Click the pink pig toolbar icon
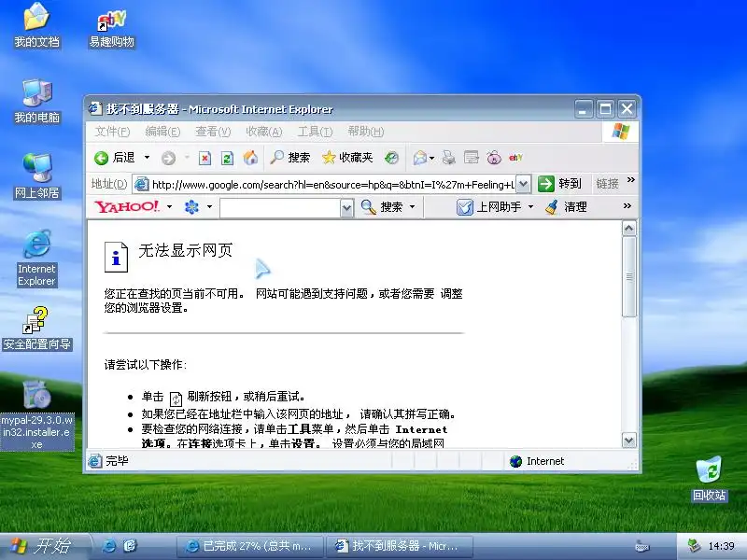This screenshot has width=747, height=560. point(494,158)
